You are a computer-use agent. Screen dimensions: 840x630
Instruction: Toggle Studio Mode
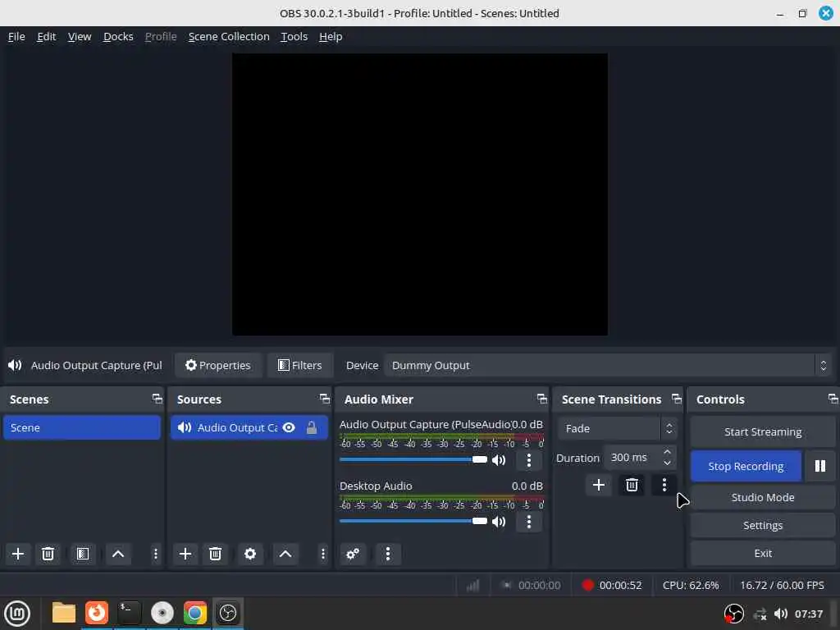coord(763,497)
